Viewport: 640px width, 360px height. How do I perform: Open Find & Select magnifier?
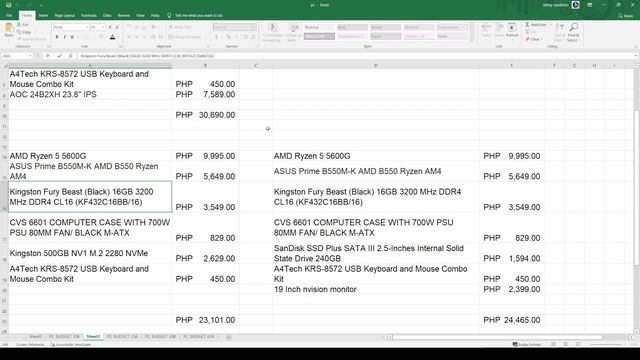pyautogui.click(x=573, y=32)
